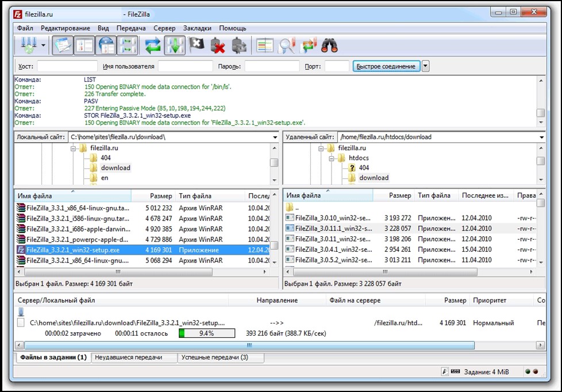This screenshot has width=562, height=392.
Task: Toggle the transfer queue display
Action: pos(127,45)
